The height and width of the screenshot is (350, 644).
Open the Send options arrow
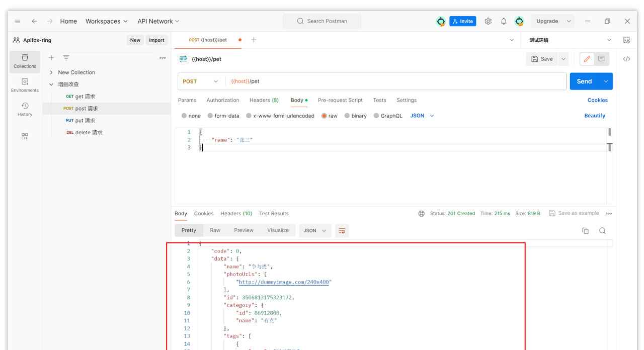(606, 81)
